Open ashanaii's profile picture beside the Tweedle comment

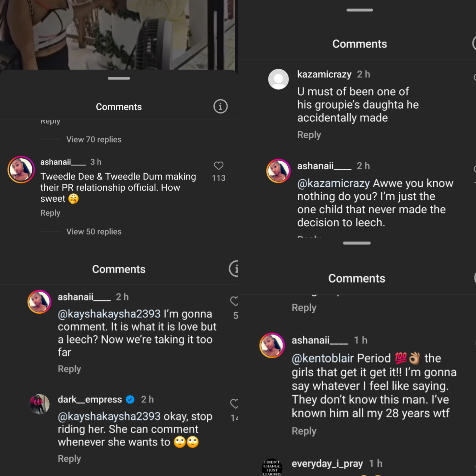coord(21,170)
